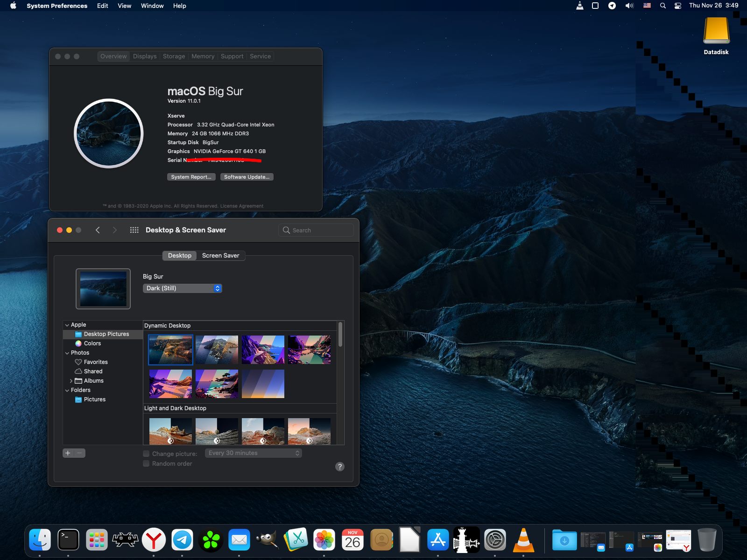Switch to the Storage tab
This screenshot has width=747, height=560.
point(174,56)
